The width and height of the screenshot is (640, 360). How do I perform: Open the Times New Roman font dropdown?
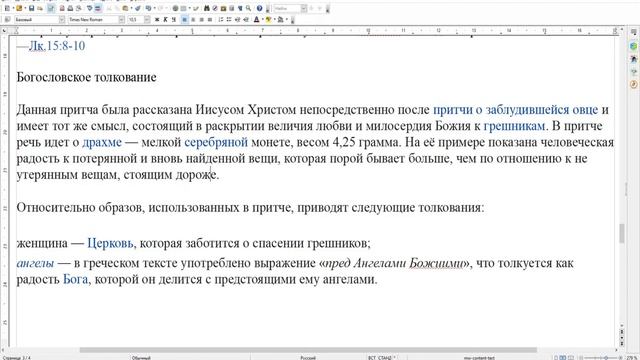pyautogui.click(x=121, y=20)
